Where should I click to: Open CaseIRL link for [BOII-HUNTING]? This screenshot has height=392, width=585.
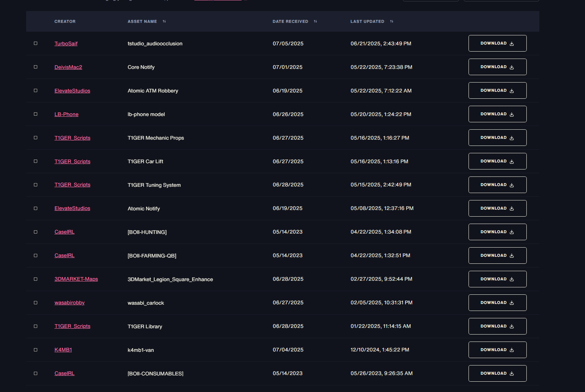pyautogui.click(x=65, y=232)
